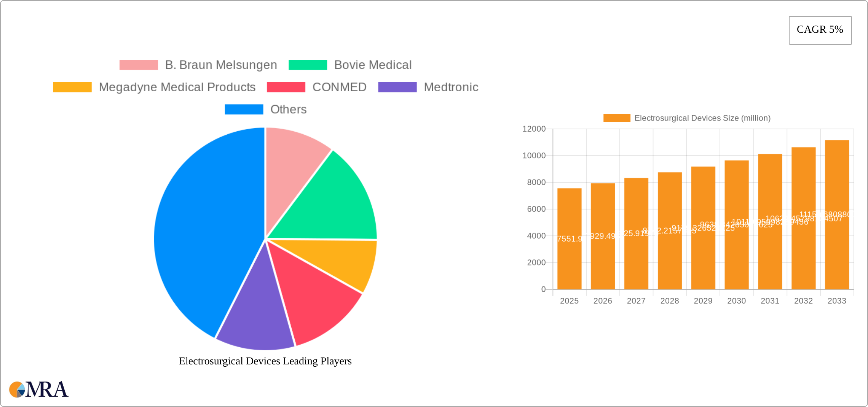This screenshot has height=407, width=868.
Task: Click the 2027 bar in the chart
Action: pyautogui.click(x=636, y=234)
